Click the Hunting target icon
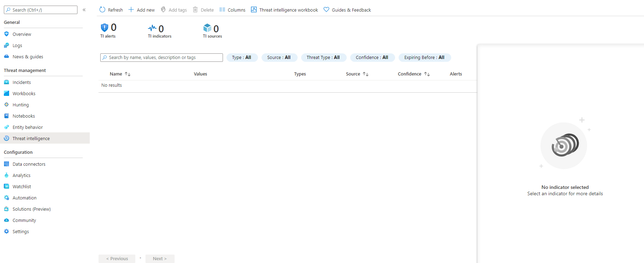This screenshot has width=644, height=263. coord(6,105)
